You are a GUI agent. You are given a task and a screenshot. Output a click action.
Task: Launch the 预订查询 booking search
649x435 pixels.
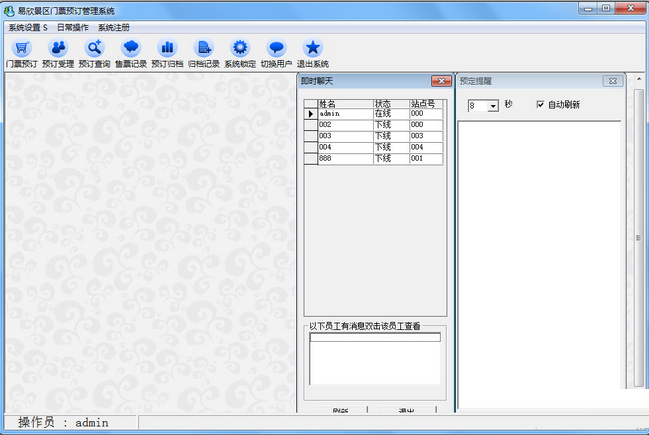95,53
